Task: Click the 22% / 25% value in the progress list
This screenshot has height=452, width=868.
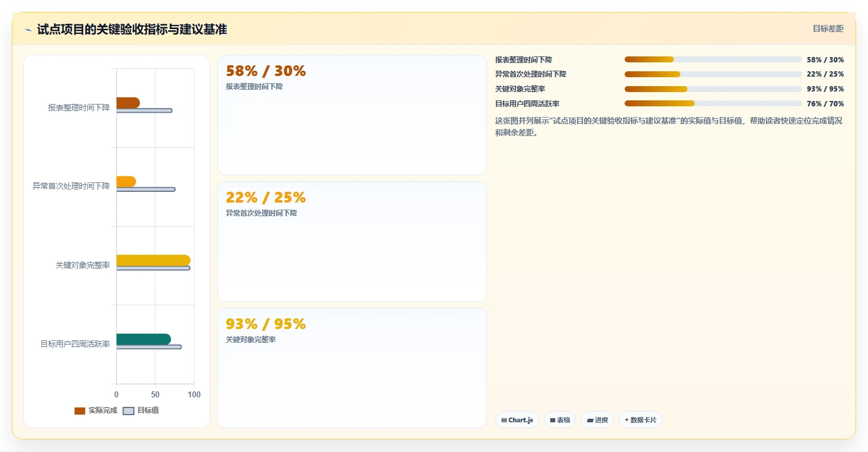Action: pos(825,74)
